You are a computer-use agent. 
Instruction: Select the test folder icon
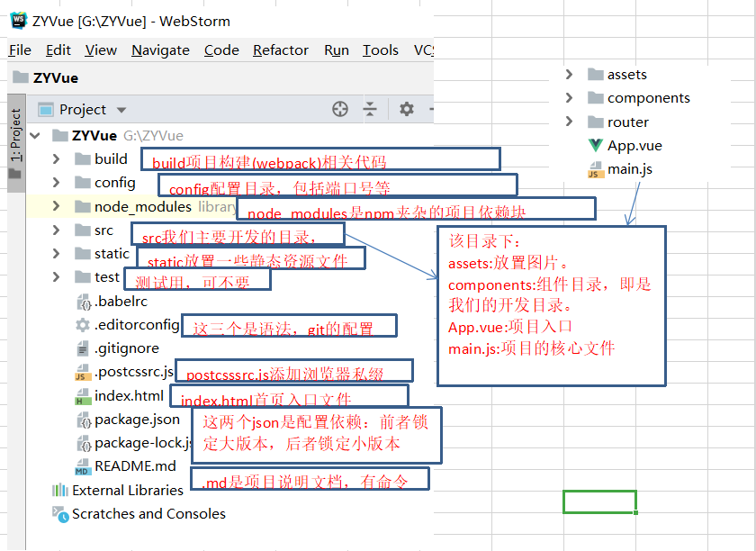point(83,277)
